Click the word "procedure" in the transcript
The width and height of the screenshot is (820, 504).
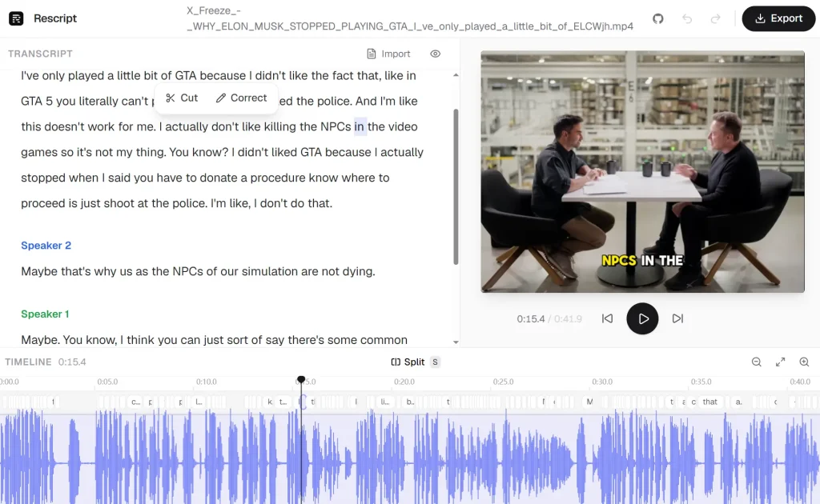pyautogui.click(x=278, y=178)
